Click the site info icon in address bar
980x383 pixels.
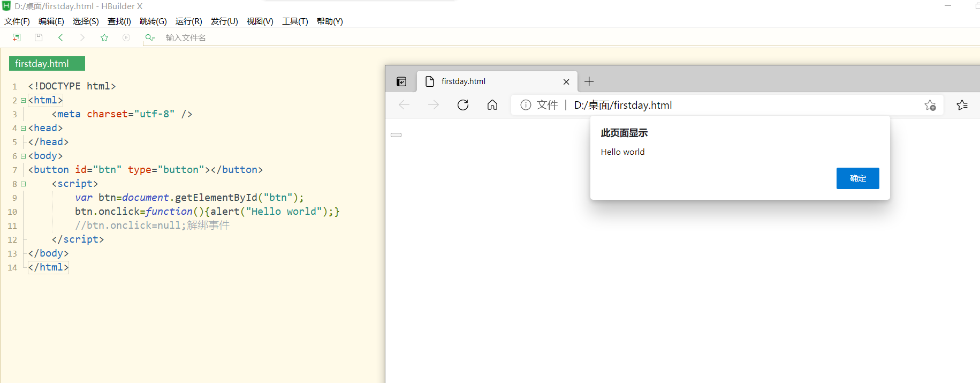[526, 105]
